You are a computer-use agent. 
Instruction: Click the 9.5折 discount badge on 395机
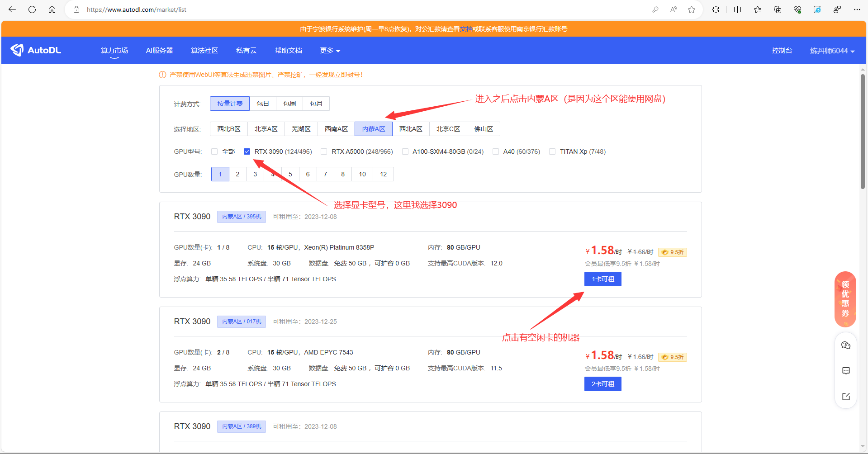(x=673, y=252)
